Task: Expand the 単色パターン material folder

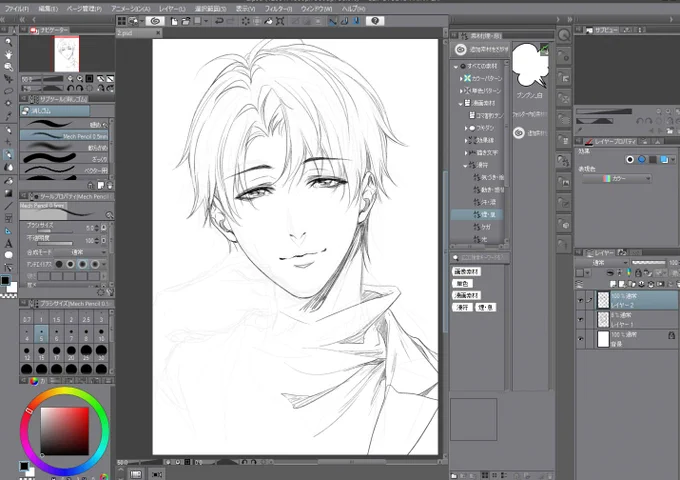Action: 461,91
